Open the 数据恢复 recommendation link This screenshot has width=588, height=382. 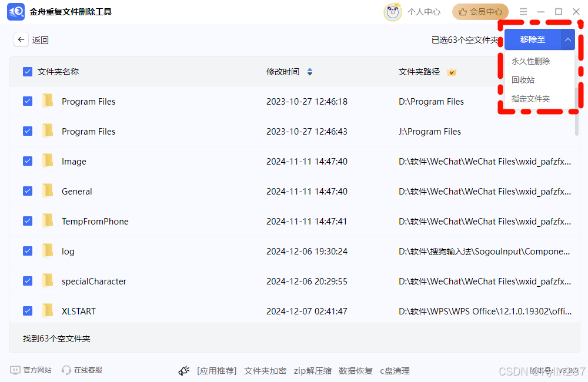click(x=356, y=371)
